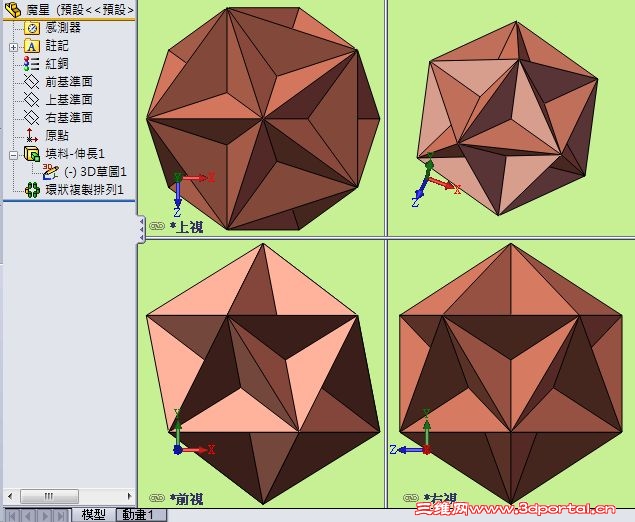Select 紅銅 material entry
Viewport: 635px width, 522px height.
[x=57, y=64]
